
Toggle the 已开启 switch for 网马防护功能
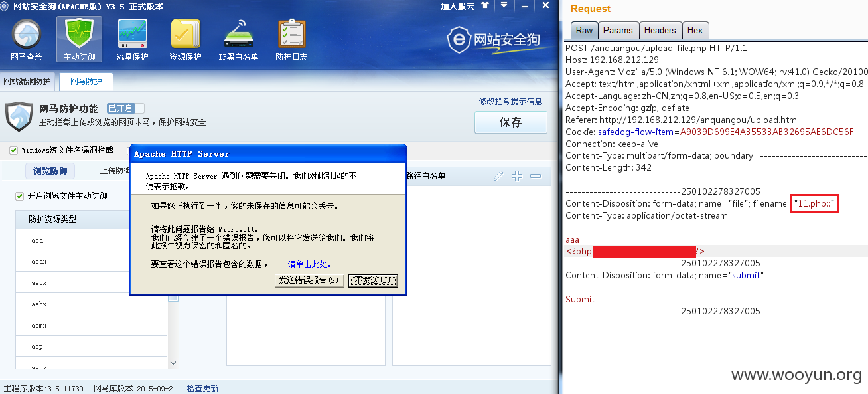pyautogui.click(x=125, y=108)
